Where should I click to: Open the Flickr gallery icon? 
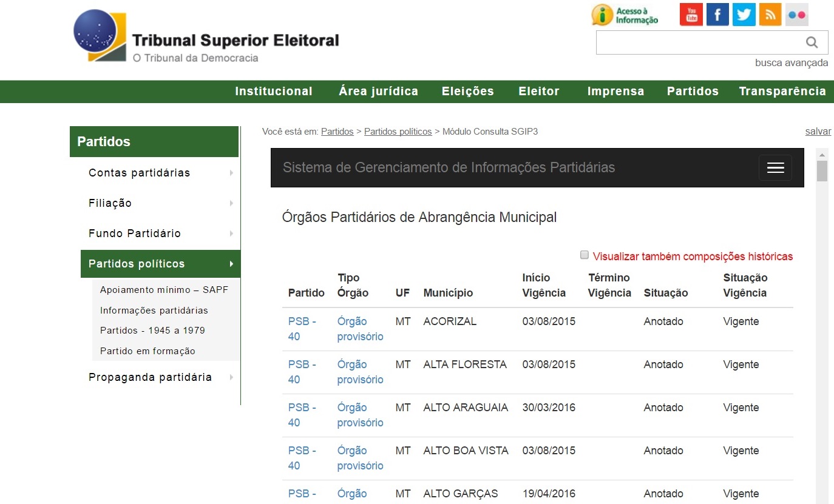point(797,15)
